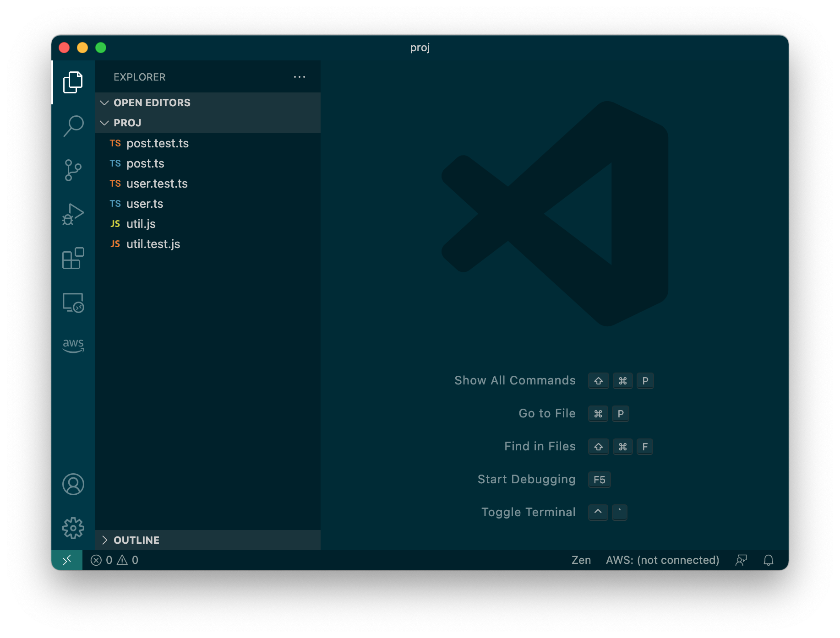The height and width of the screenshot is (638, 840).
Task: Open the Search view icon
Action: [73, 126]
